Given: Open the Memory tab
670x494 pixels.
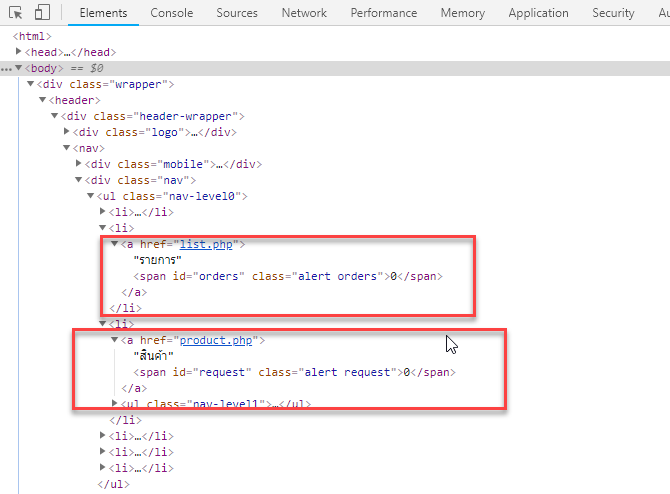Looking at the screenshot, I should [x=463, y=13].
